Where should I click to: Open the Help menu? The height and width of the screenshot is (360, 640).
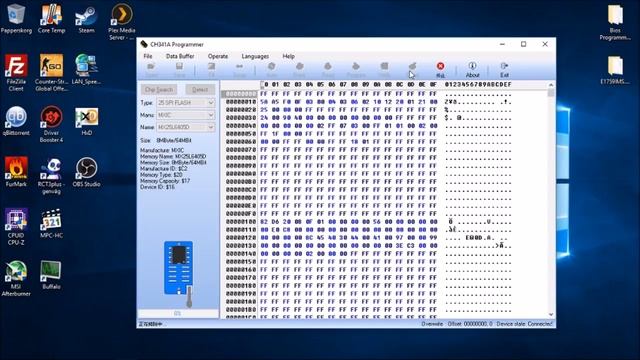288,56
